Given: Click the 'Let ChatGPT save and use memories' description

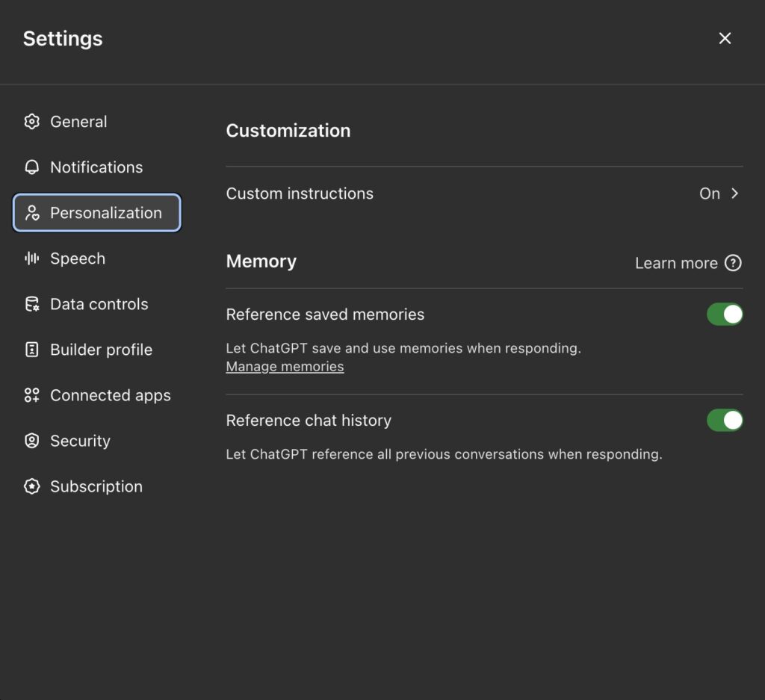Looking at the screenshot, I should [403, 348].
